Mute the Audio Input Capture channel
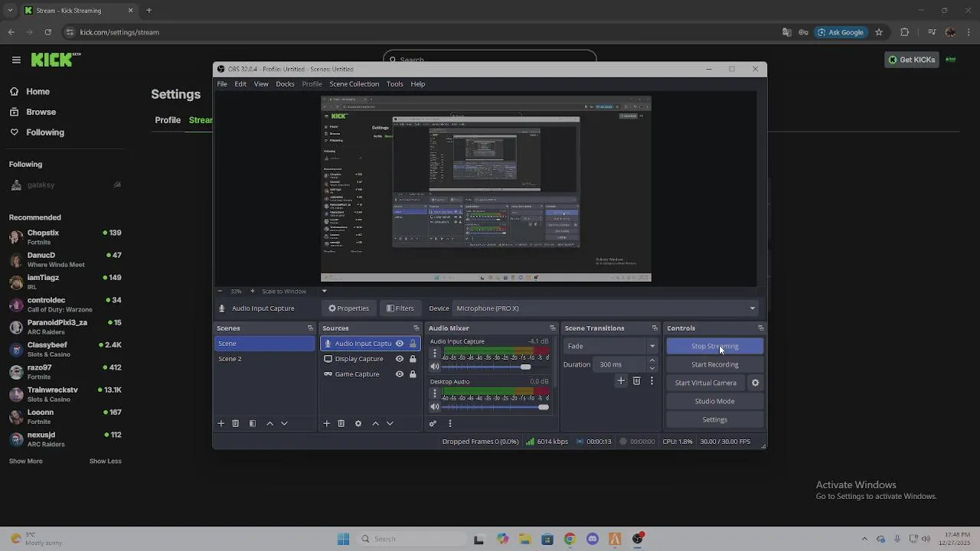 point(435,367)
